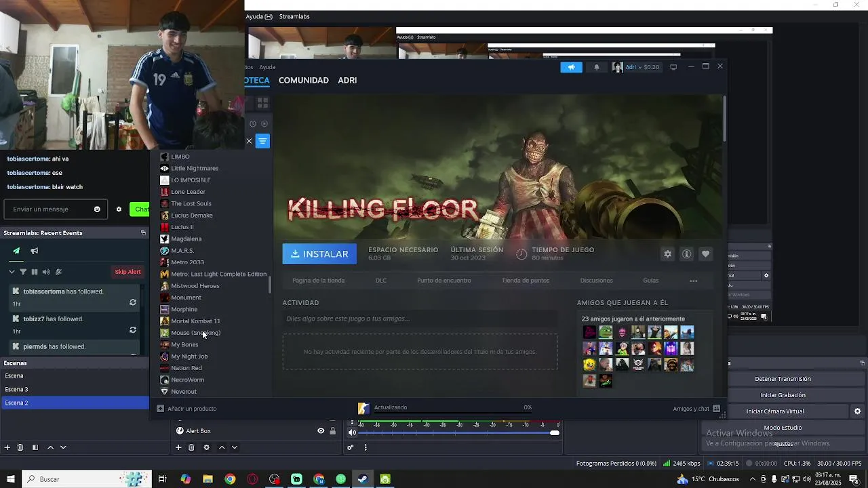Delete selected scene with trash icon

20,447
